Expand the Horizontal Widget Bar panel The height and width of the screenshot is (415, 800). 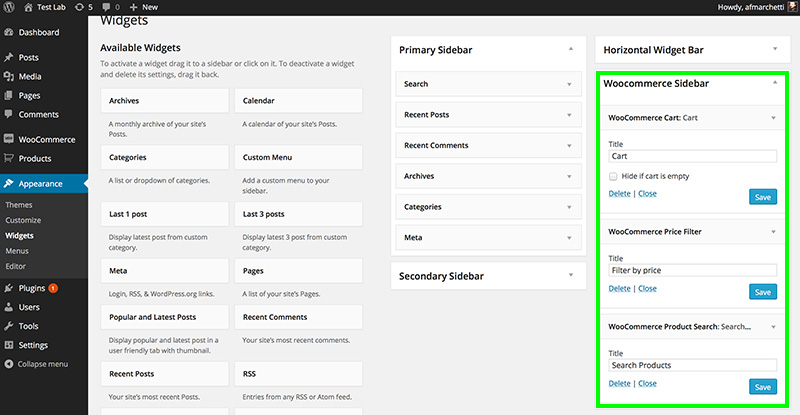click(775, 49)
